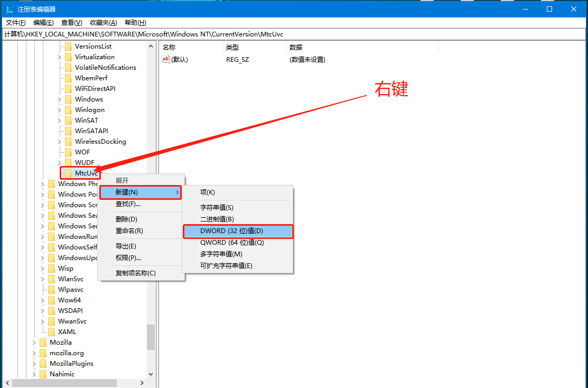Select the WUDF folder icon

[x=68, y=162]
